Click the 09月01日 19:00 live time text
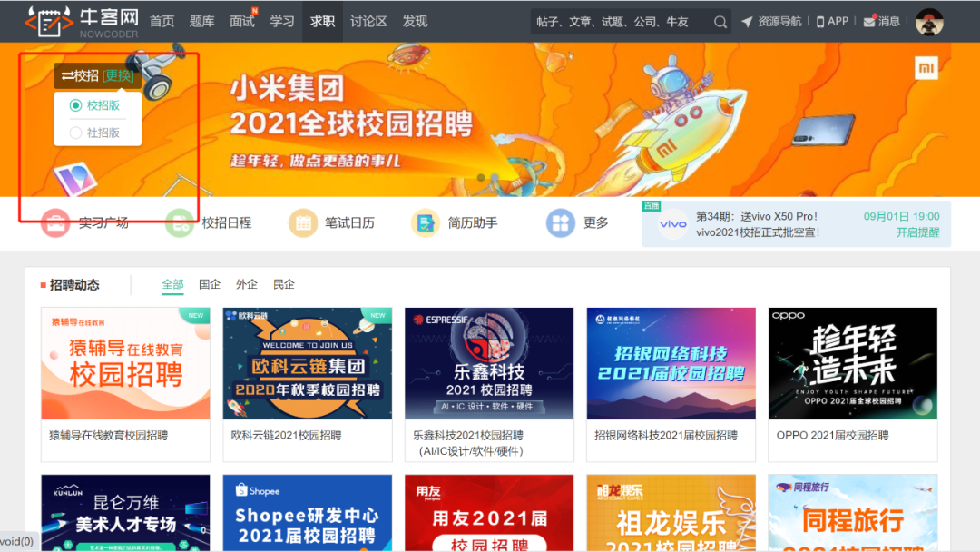 (x=901, y=216)
